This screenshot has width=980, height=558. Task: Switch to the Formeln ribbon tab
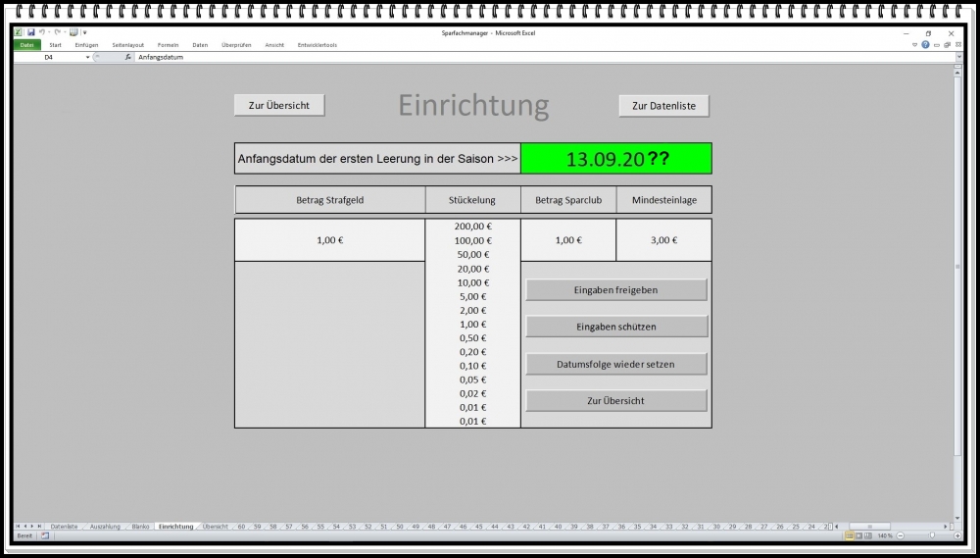click(168, 44)
